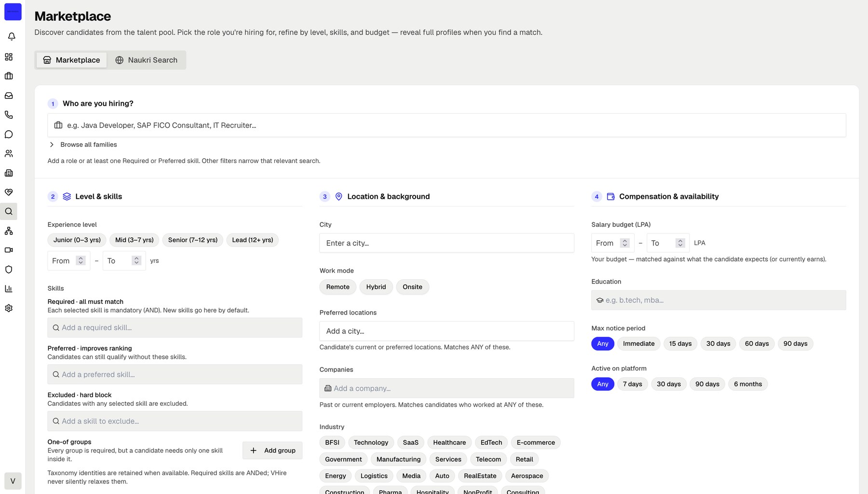868x494 pixels.
Task: Open notifications bell in sidebar
Action: 12,37
